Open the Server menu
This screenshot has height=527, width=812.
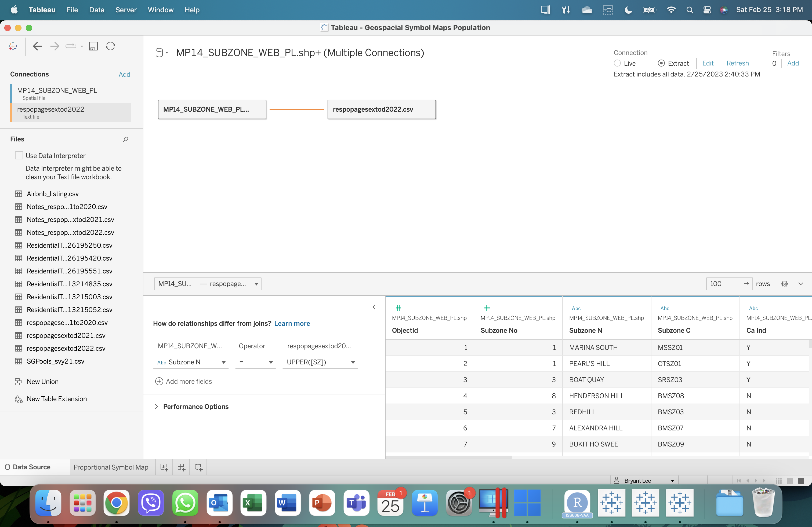tap(126, 10)
